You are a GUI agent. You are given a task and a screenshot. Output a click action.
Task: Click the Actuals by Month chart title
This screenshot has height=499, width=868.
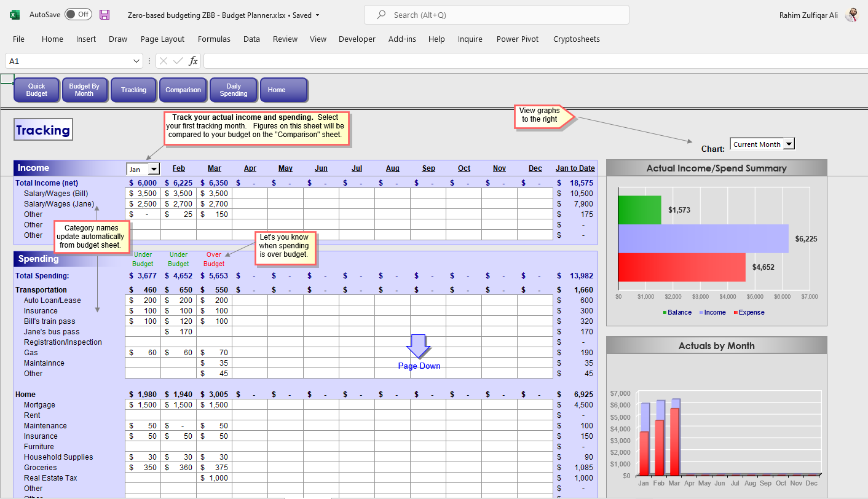(x=716, y=346)
